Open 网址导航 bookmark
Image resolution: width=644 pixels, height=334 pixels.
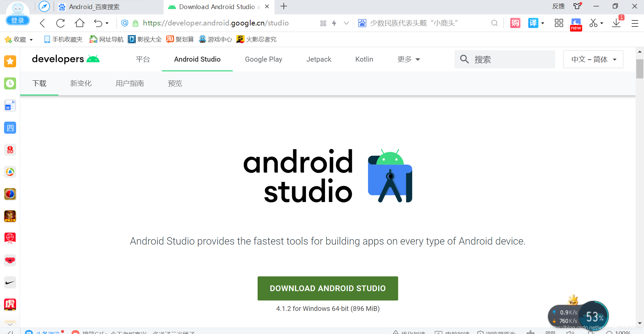coord(106,40)
